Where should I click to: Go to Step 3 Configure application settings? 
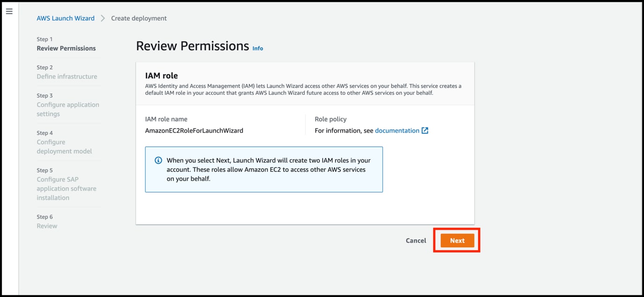click(68, 109)
